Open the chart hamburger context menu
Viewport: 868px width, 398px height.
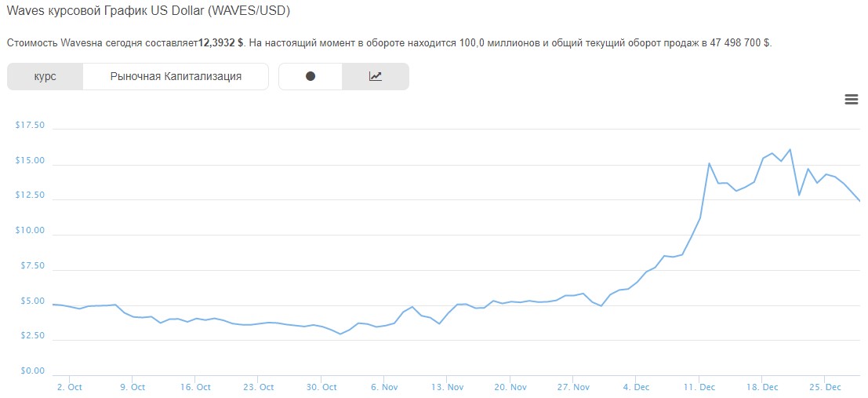tap(851, 99)
